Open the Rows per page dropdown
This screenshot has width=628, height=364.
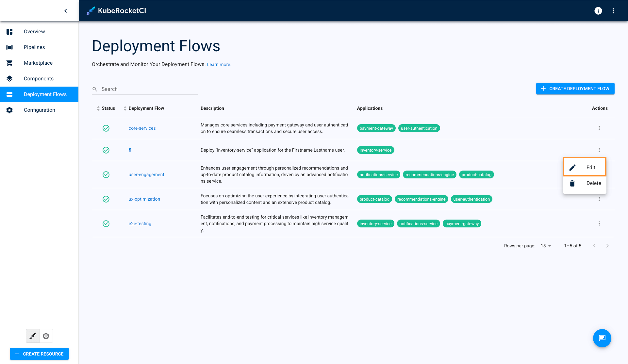point(545,245)
